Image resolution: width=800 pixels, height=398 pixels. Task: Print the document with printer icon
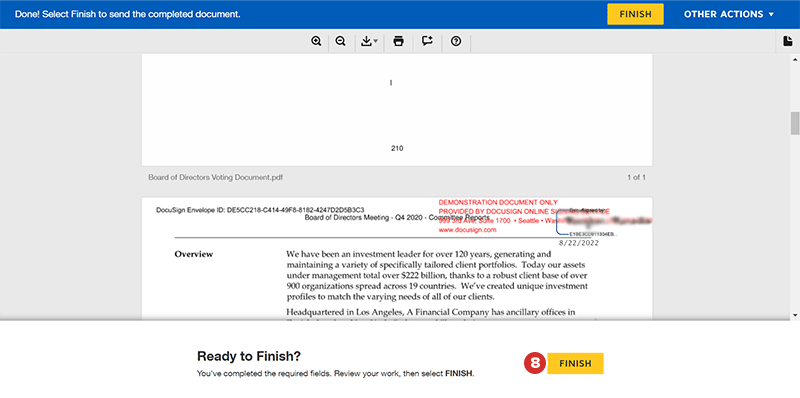point(398,41)
